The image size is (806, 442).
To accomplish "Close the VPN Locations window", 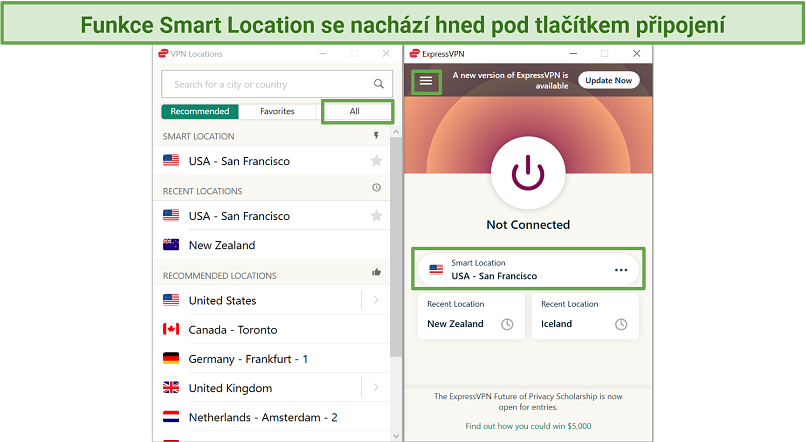I will point(386,53).
